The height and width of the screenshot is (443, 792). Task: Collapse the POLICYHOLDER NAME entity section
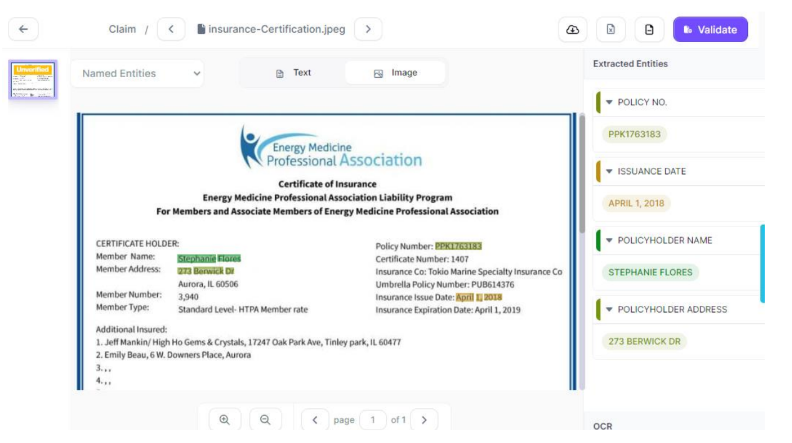609,240
